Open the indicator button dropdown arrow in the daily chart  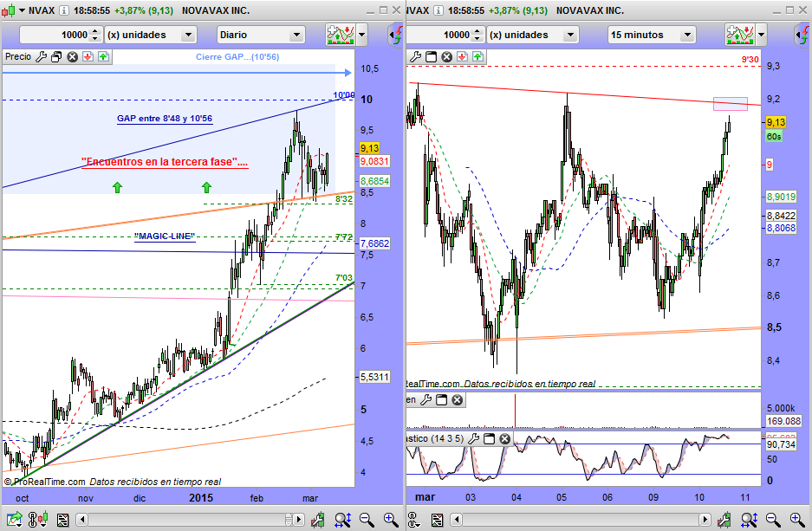point(361,36)
